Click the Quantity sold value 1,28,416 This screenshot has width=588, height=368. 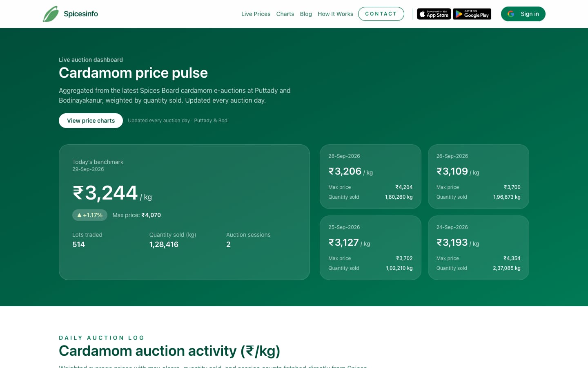[164, 245]
